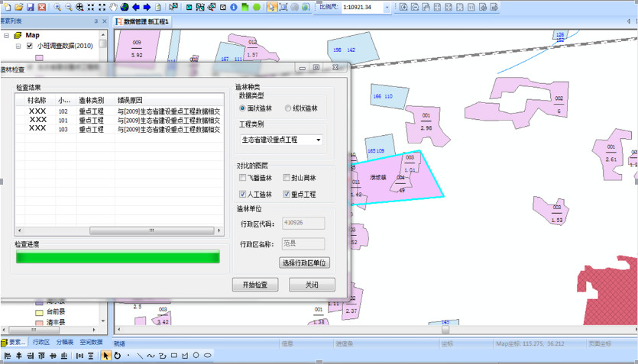Viewport: 638px width, 364px height.
Task: Click the blue identify info icon
Action: (x=234, y=7)
